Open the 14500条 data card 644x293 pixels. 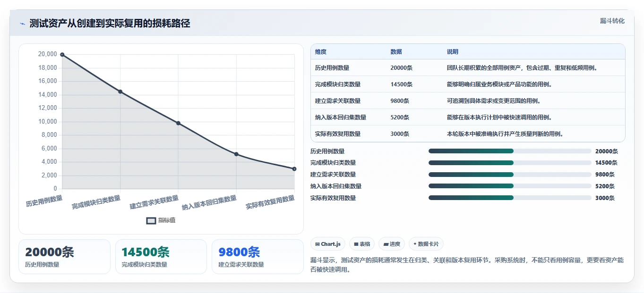(x=161, y=257)
